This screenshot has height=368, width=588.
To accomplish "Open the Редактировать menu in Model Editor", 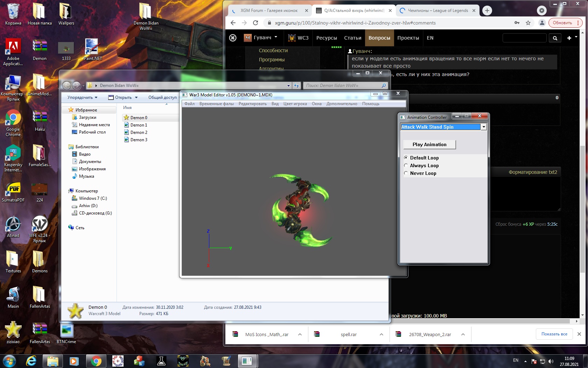I will coord(252,104).
